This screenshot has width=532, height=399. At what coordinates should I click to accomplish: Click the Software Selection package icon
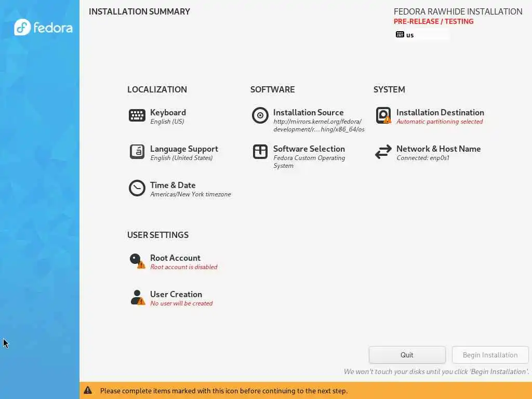[x=260, y=152]
